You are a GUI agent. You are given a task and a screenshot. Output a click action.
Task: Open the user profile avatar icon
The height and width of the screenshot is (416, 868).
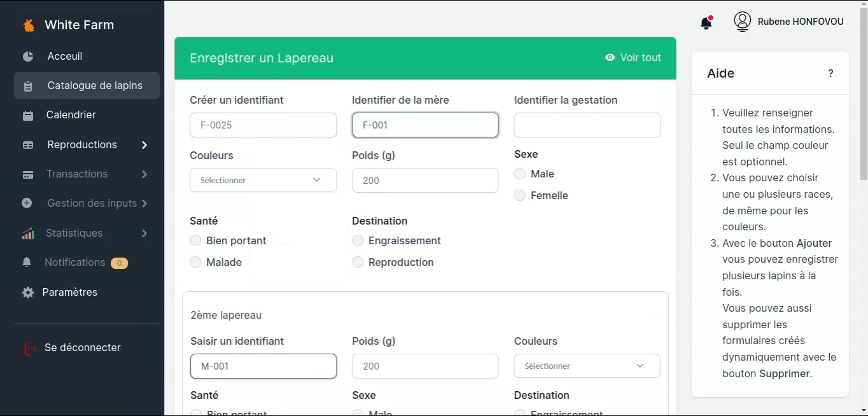tap(742, 22)
